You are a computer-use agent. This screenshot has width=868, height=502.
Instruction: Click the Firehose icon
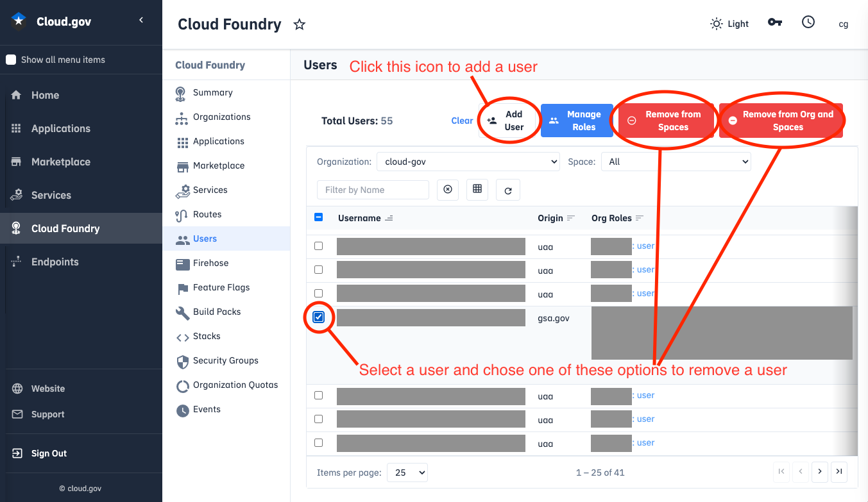click(x=182, y=264)
